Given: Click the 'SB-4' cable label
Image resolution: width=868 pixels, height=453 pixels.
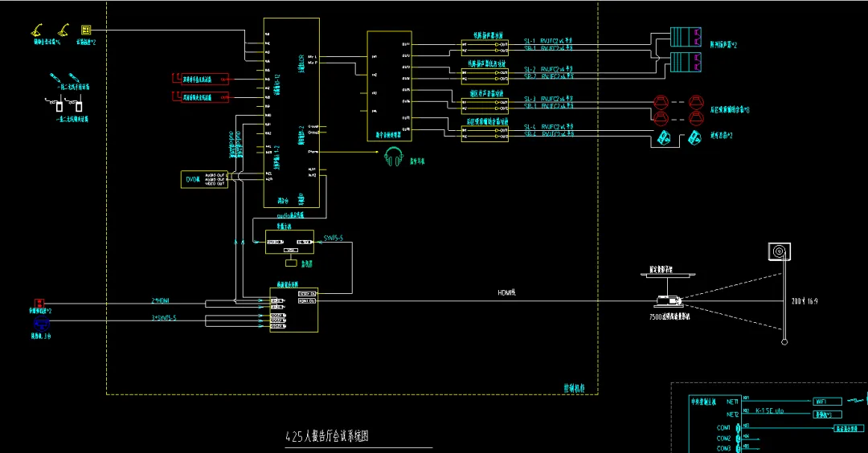Looking at the screenshot, I should coord(530,134).
